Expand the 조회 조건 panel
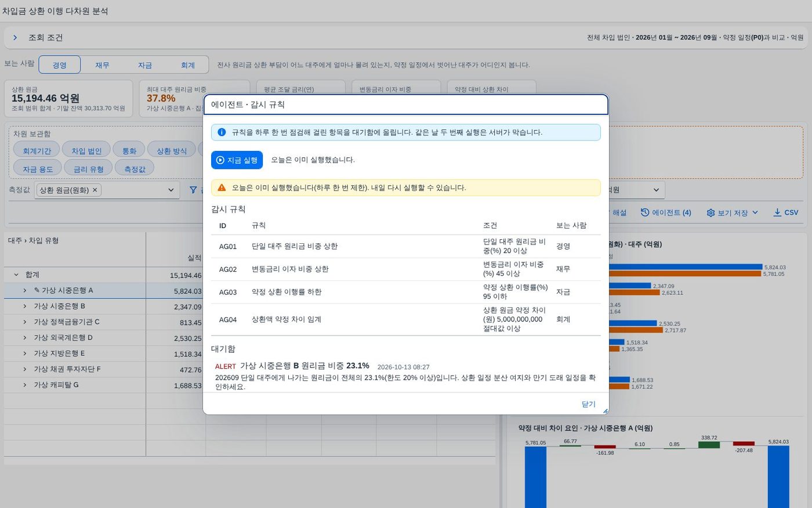Screen dimensions: 812x508 click(x=15, y=38)
